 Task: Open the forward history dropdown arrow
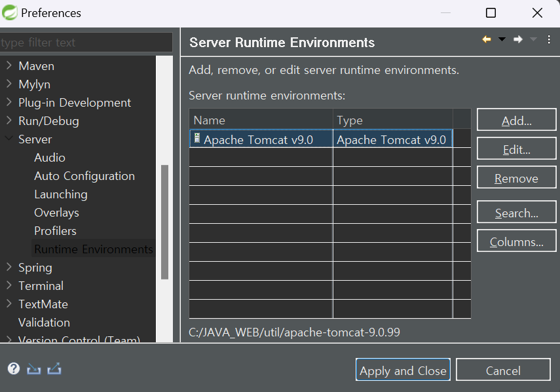[x=533, y=39]
